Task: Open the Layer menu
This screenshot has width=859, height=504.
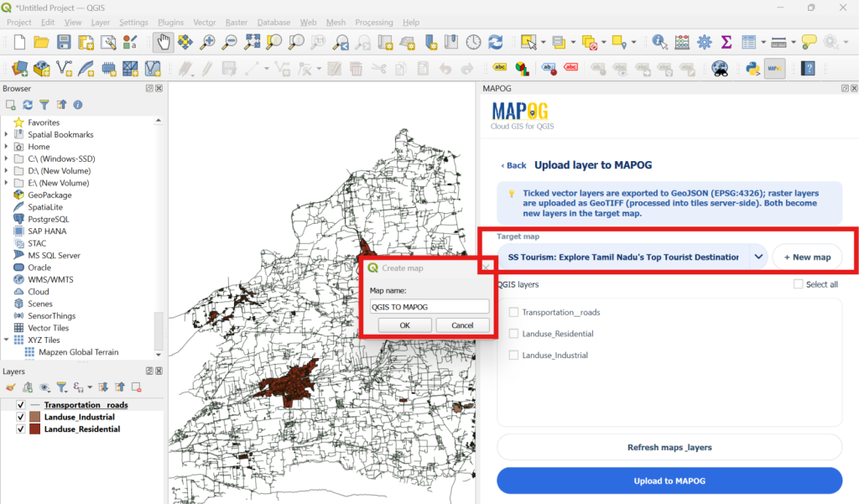Action: (101, 23)
